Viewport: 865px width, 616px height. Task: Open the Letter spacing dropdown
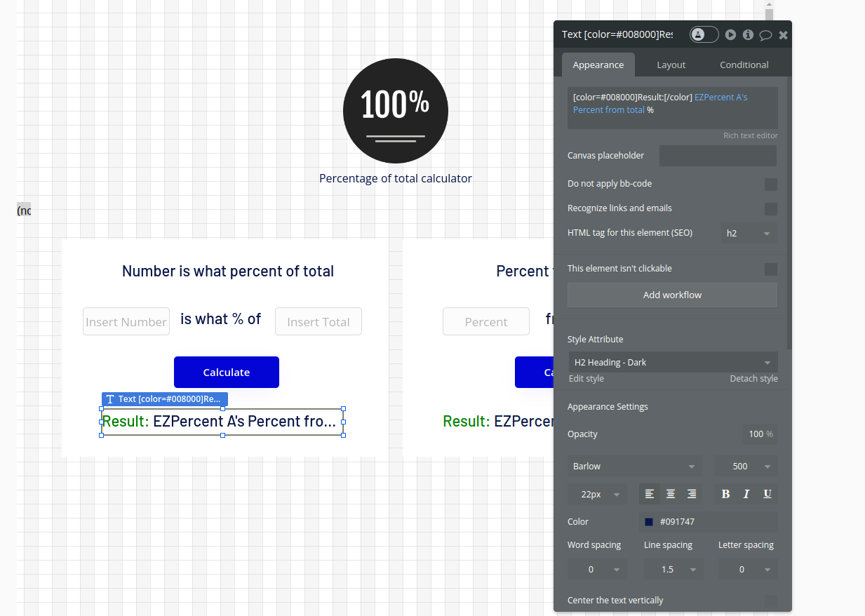748,570
